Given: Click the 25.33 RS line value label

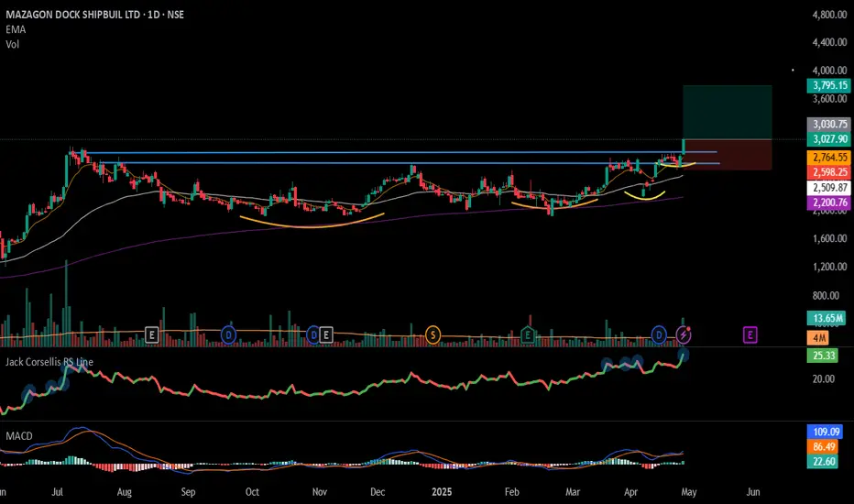Looking at the screenshot, I should point(823,356).
